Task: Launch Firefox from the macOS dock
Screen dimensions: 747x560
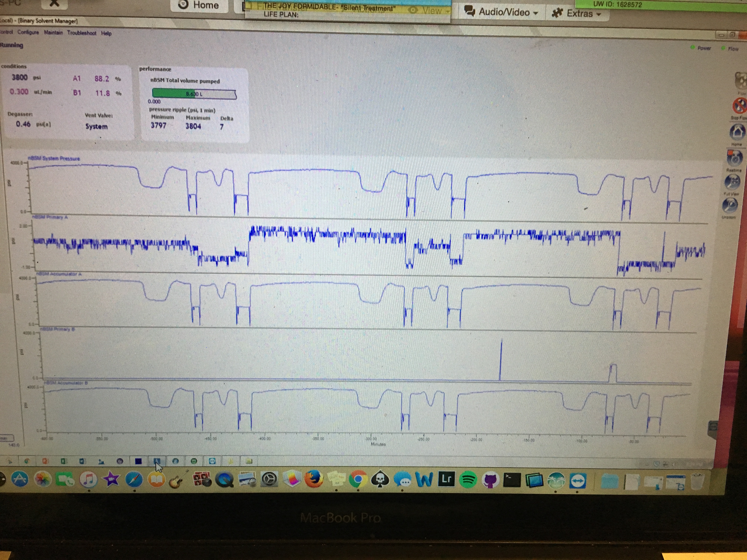Action: tap(314, 479)
